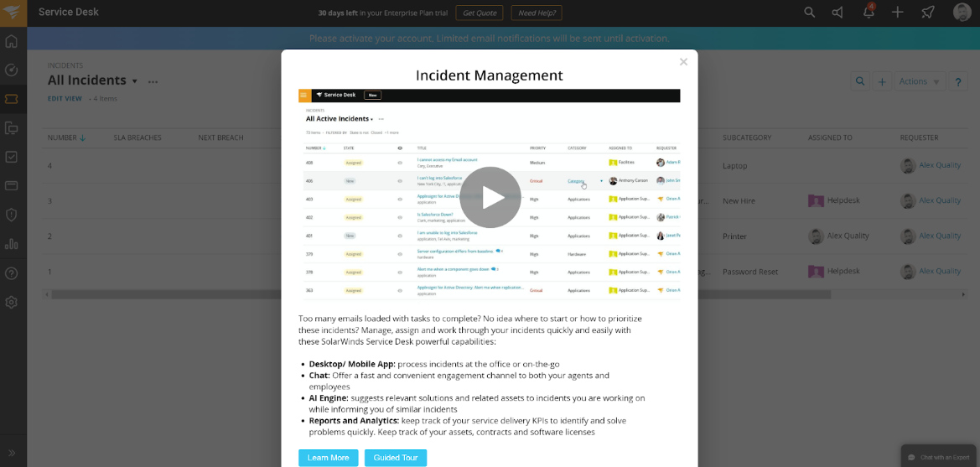Open the Dashboard gauge icon in sidebar

(12, 70)
